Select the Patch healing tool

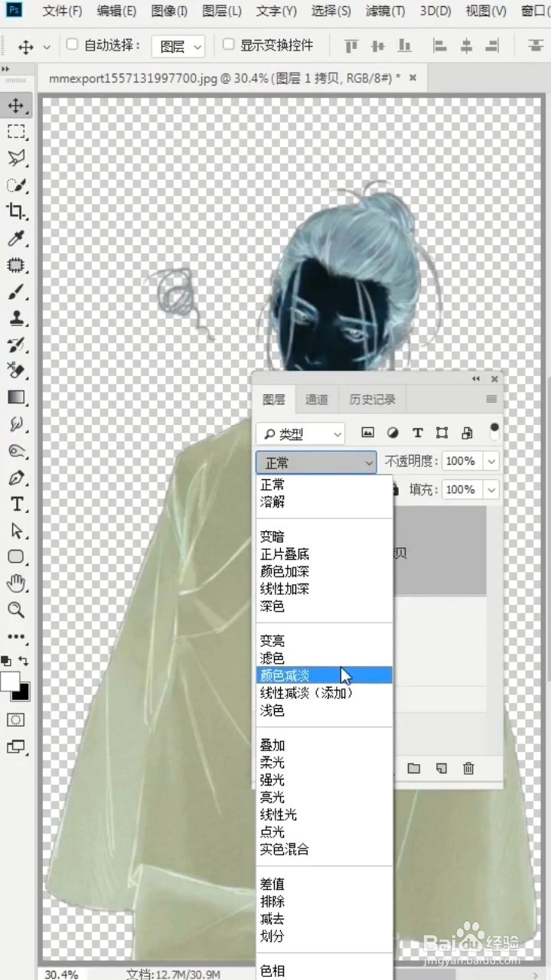(16, 265)
